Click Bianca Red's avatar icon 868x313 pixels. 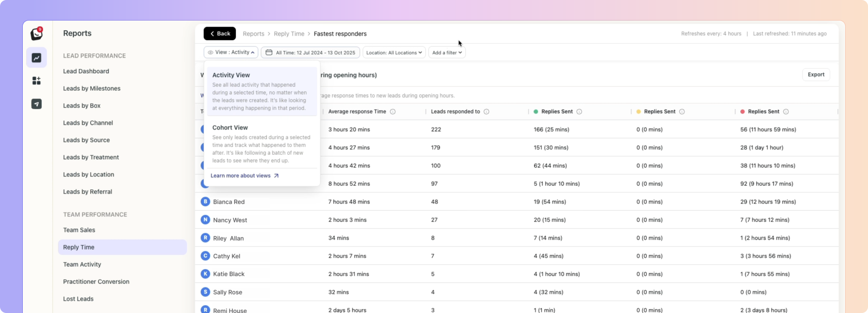[205, 202]
